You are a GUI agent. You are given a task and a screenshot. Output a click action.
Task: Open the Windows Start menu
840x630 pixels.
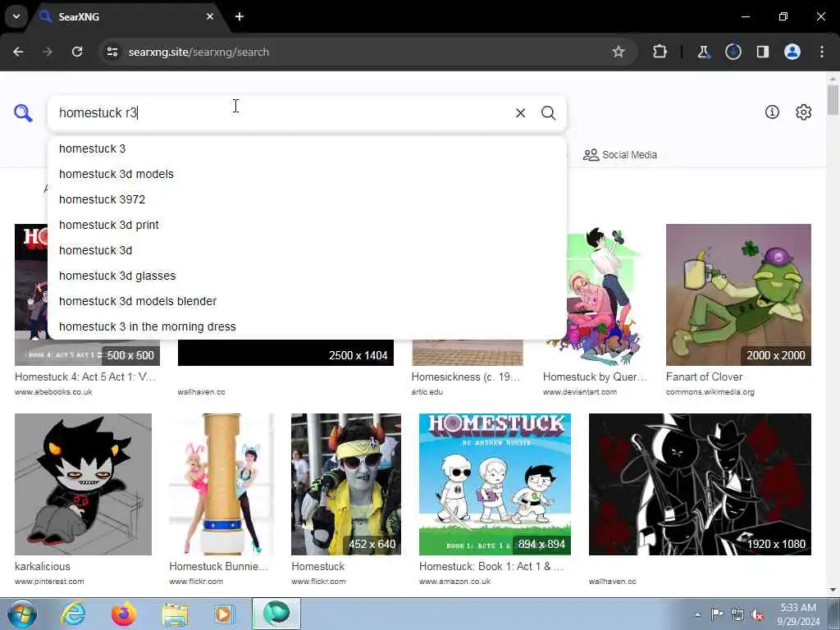21,614
